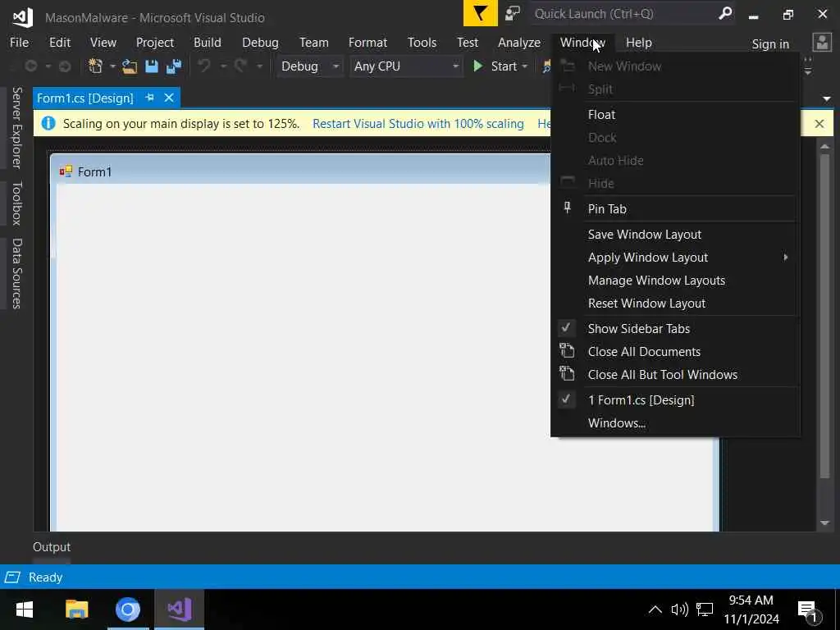Click the volume tray icon
This screenshot has height=630, width=840.
[679, 609]
